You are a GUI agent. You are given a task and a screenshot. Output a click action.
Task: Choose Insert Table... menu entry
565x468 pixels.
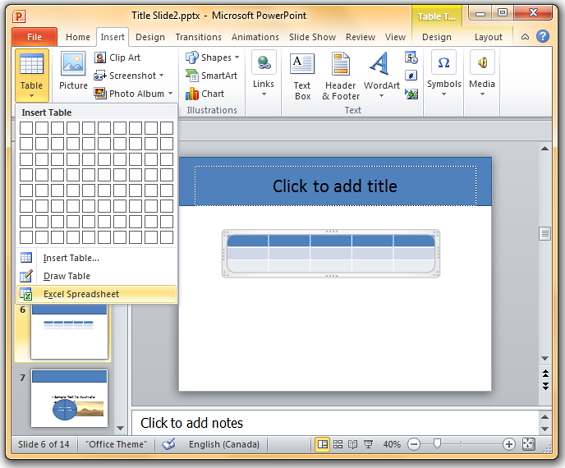(x=97, y=258)
